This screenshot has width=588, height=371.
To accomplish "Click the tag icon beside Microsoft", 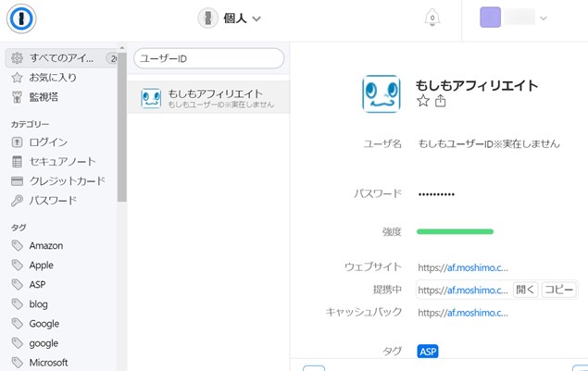I will [x=18, y=363].
